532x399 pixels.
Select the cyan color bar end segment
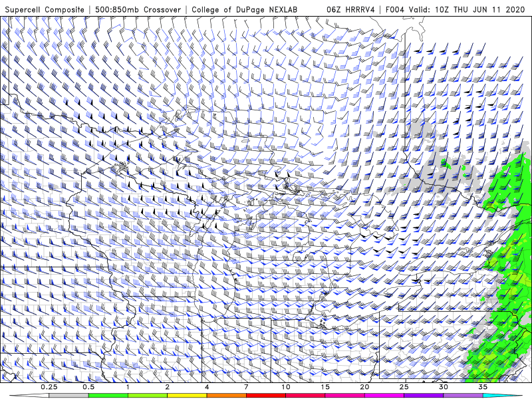(x=502, y=396)
